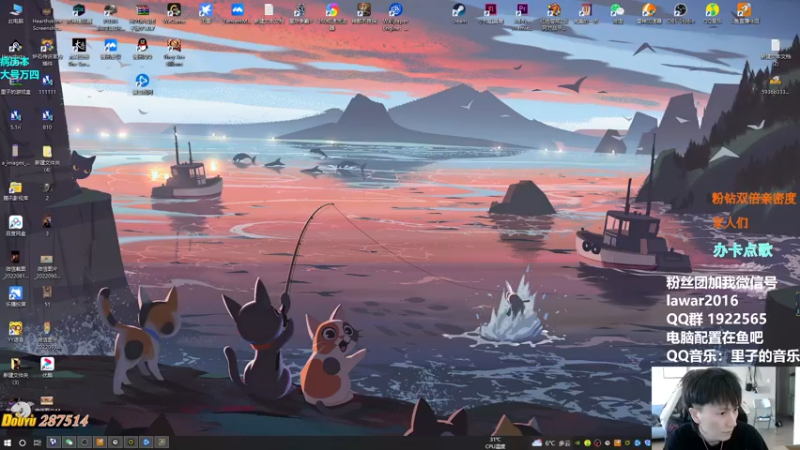Open Task View on taskbar

click(37, 442)
